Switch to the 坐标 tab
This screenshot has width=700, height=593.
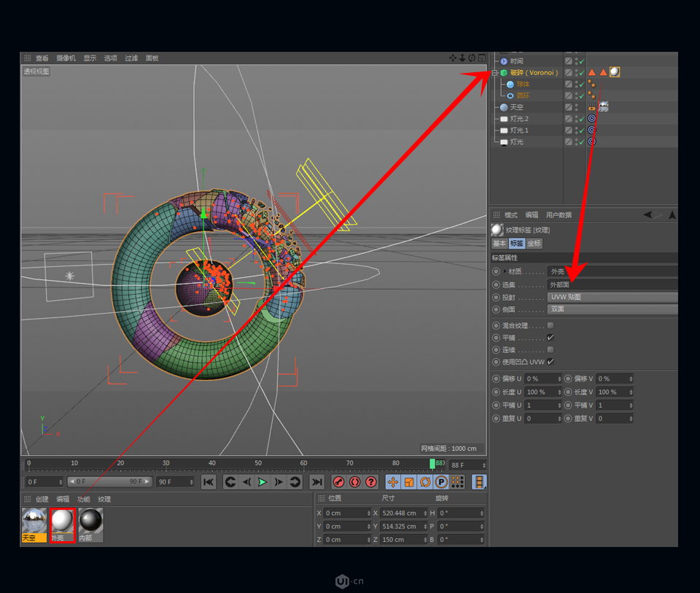click(534, 244)
